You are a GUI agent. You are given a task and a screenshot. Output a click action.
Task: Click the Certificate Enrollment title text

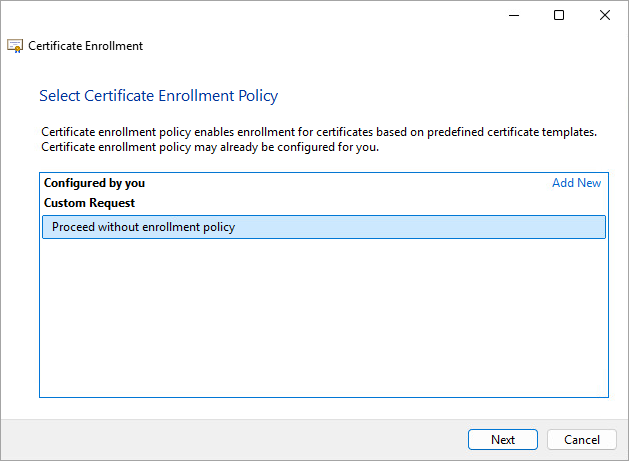[85, 46]
